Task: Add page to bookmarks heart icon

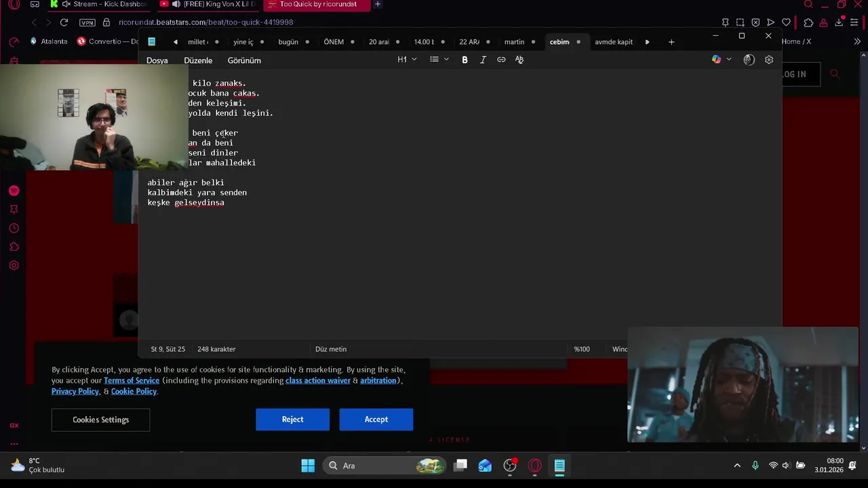Action: (786, 22)
